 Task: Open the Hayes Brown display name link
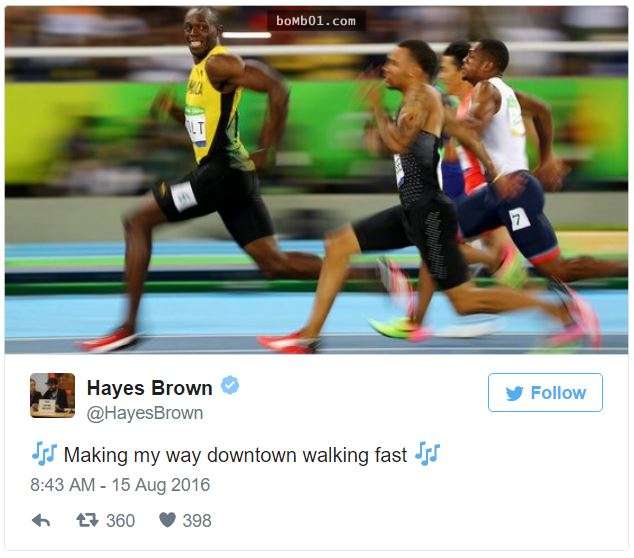[150, 388]
